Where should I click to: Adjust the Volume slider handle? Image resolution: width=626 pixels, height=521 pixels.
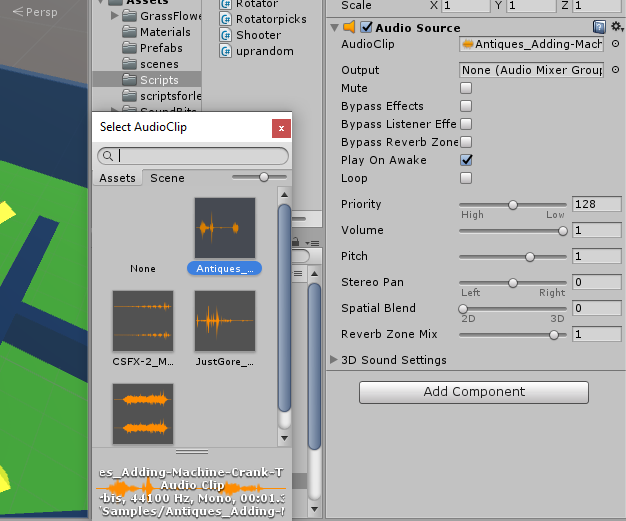click(x=563, y=231)
